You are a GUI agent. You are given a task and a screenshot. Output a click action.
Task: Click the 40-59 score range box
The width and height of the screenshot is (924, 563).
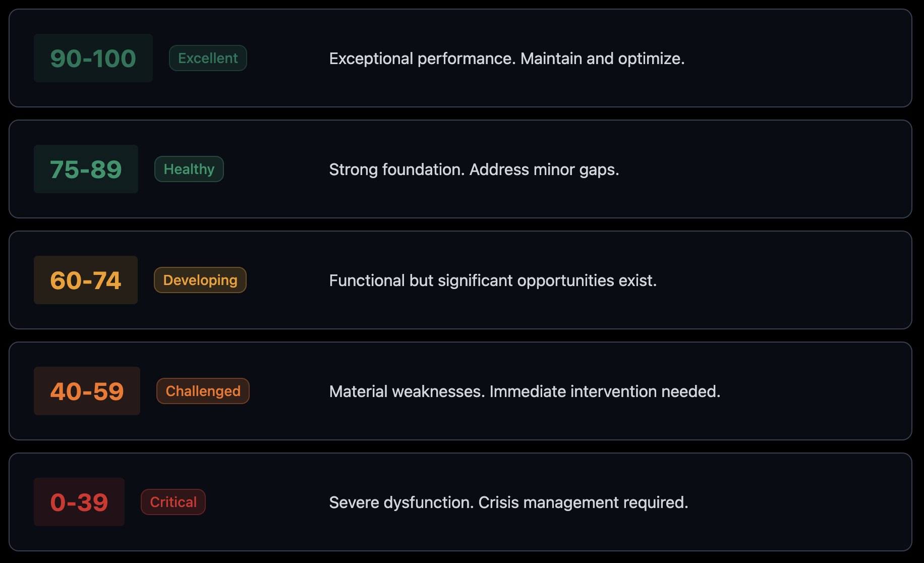pyautogui.click(x=87, y=391)
